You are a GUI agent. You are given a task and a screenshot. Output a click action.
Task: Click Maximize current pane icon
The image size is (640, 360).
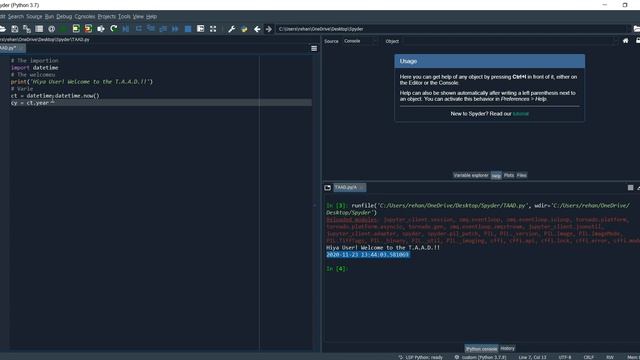(200, 29)
